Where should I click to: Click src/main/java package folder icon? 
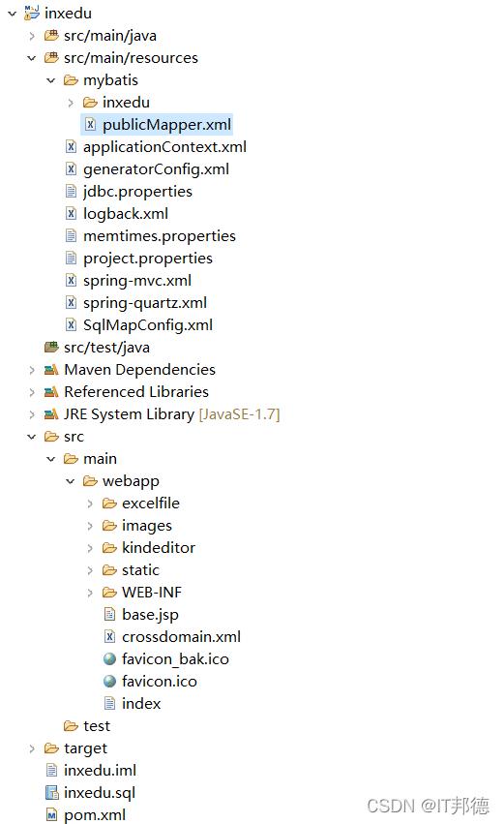51,35
